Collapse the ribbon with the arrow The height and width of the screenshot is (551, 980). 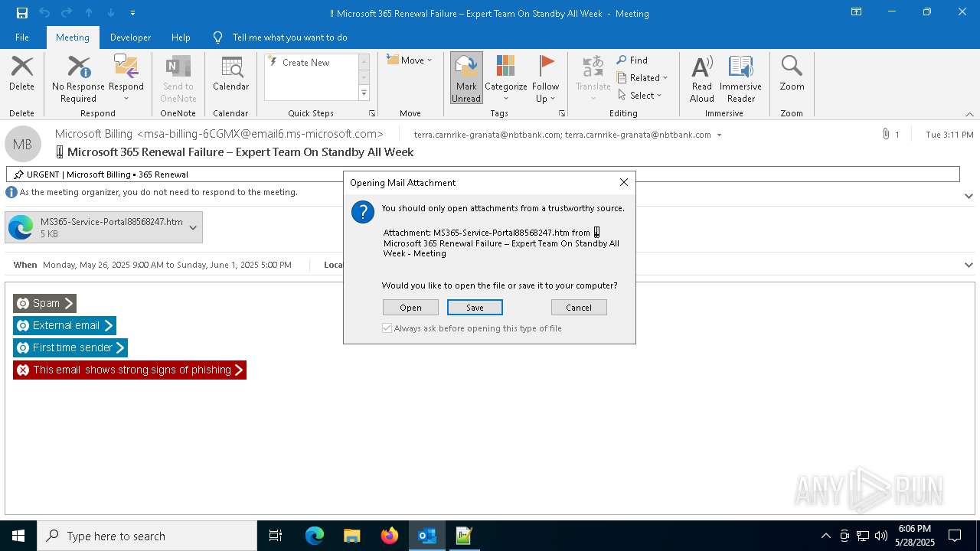[x=969, y=114]
